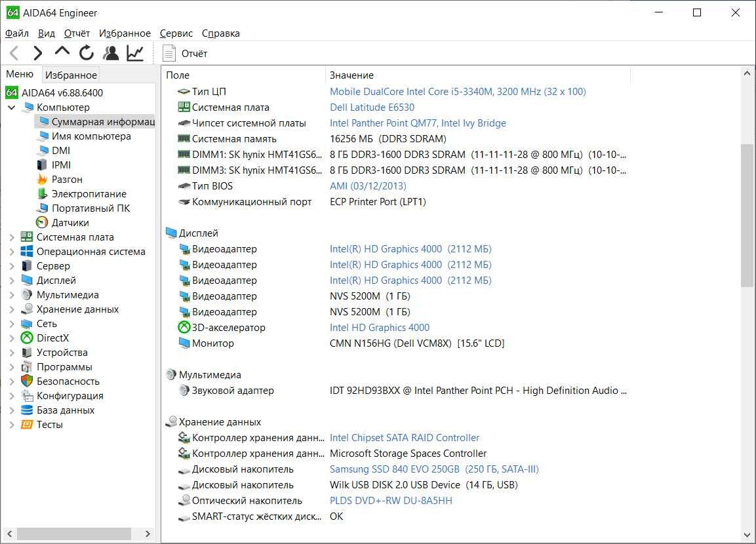Open the Избранное menu in menu bar

(125, 33)
